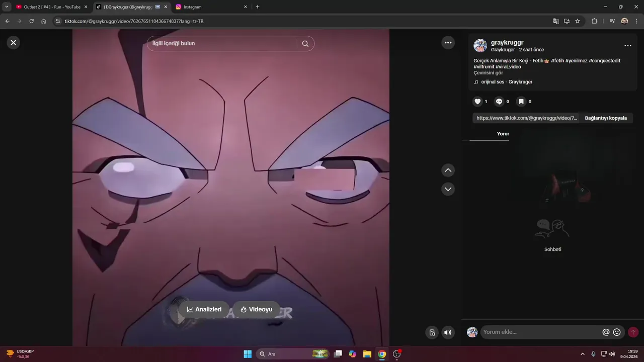Reload the page with refresh icon

[31, 21]
